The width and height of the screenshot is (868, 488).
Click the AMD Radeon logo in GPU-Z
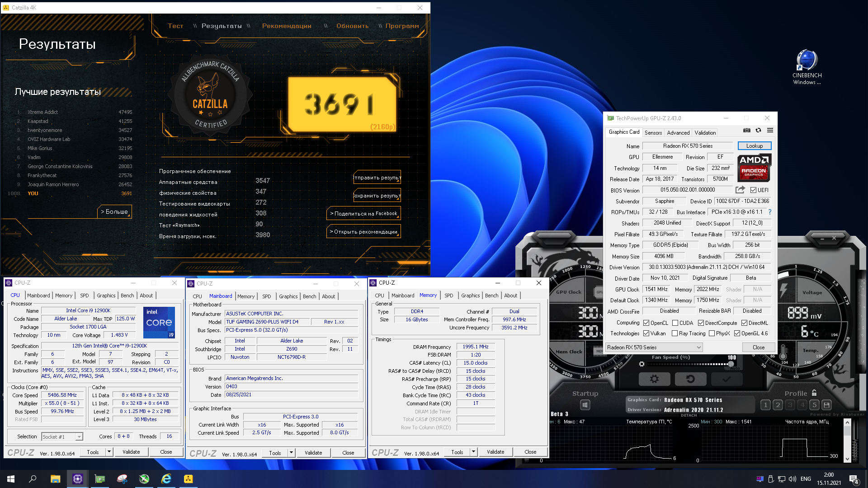click(754, 168)
